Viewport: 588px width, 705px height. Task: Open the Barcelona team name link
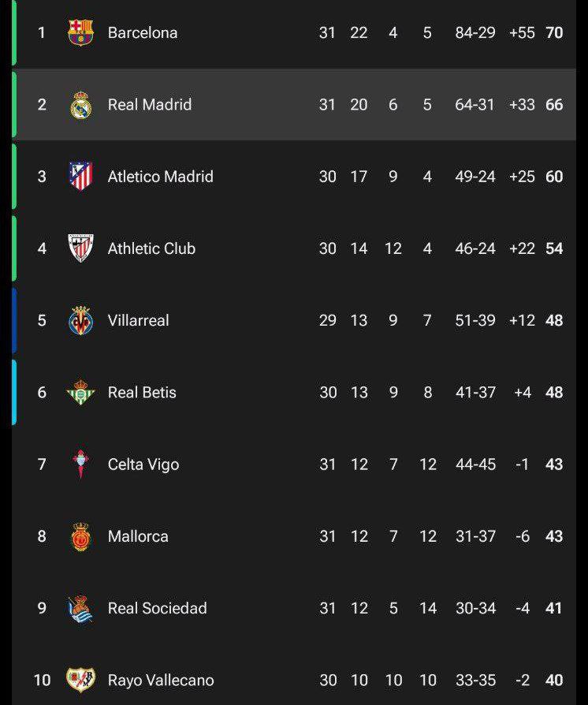point(143,33)
